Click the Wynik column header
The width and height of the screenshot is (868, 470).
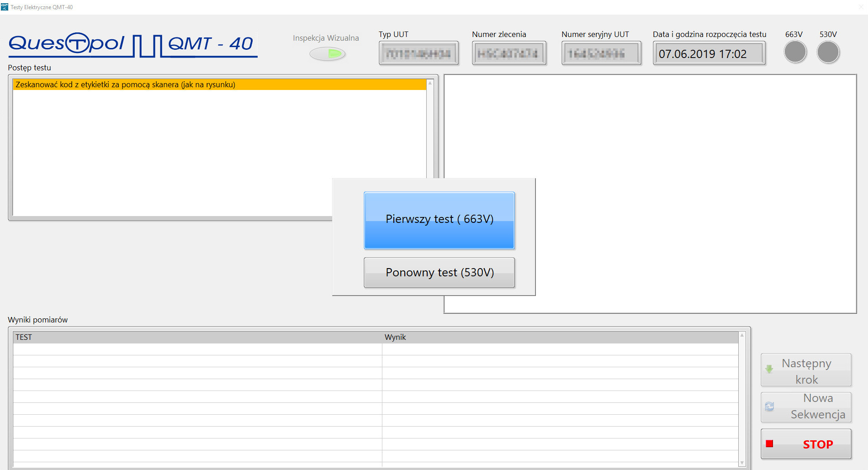[x=560, y=337]
